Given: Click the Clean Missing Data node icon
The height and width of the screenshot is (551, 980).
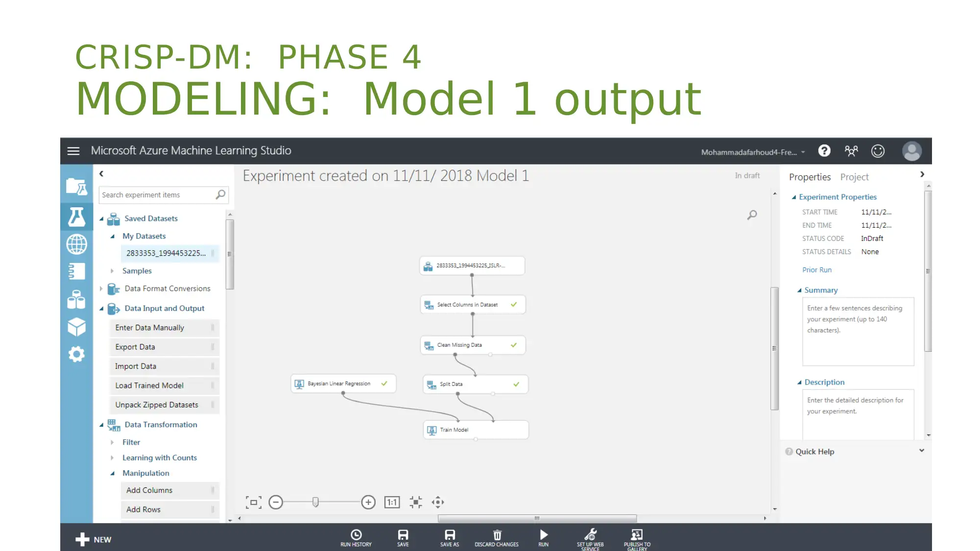Looking at the screenshot, I should pos(429,344).
